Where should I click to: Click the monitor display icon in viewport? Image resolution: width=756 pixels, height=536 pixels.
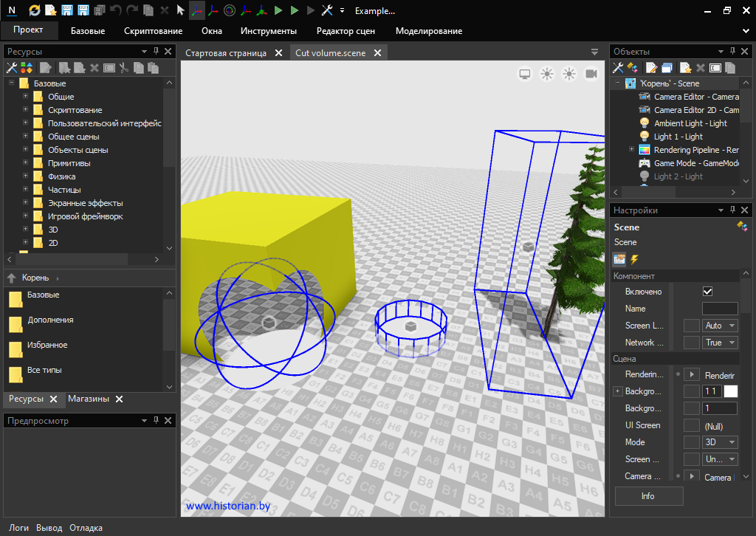(x=525, y=74)
